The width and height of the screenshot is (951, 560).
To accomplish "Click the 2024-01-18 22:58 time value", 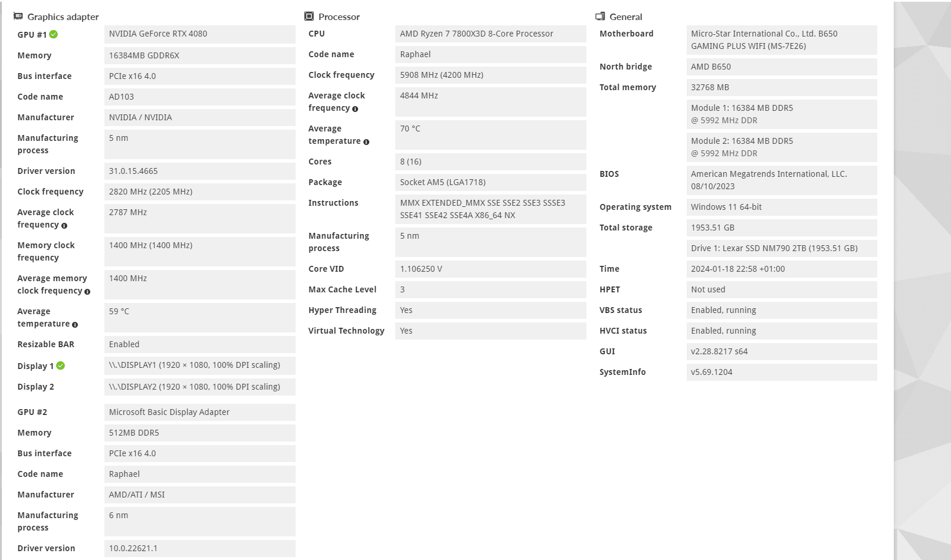I will point(782,269).
